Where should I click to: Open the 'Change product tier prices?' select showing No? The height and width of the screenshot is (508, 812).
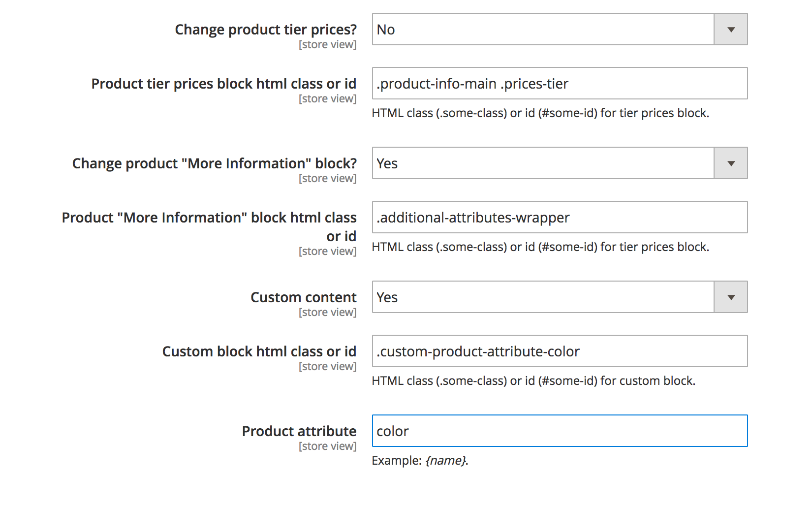(x=541, y=30)
